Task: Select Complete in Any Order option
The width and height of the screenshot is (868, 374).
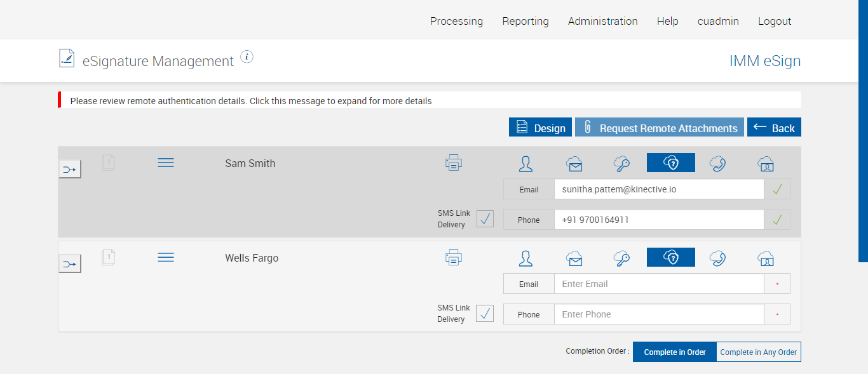Action: click(758, 352)
